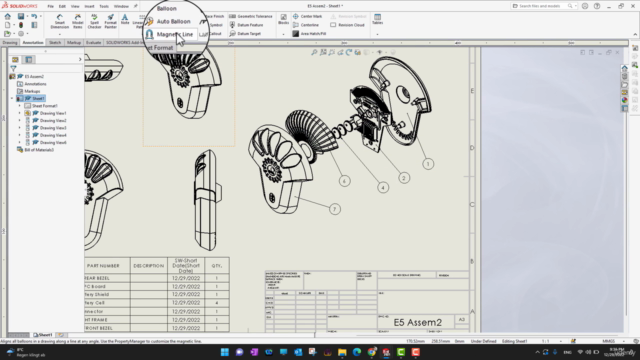
Task: Insert a Note annotation
Action: click(x=125, y=19)
